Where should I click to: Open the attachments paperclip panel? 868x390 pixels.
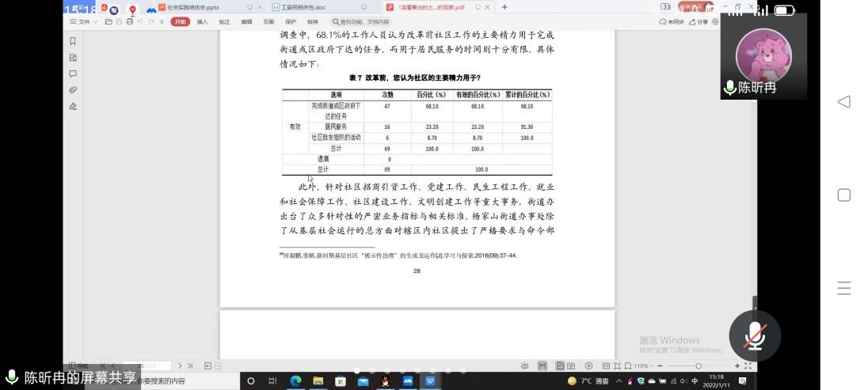click(73, 90)
